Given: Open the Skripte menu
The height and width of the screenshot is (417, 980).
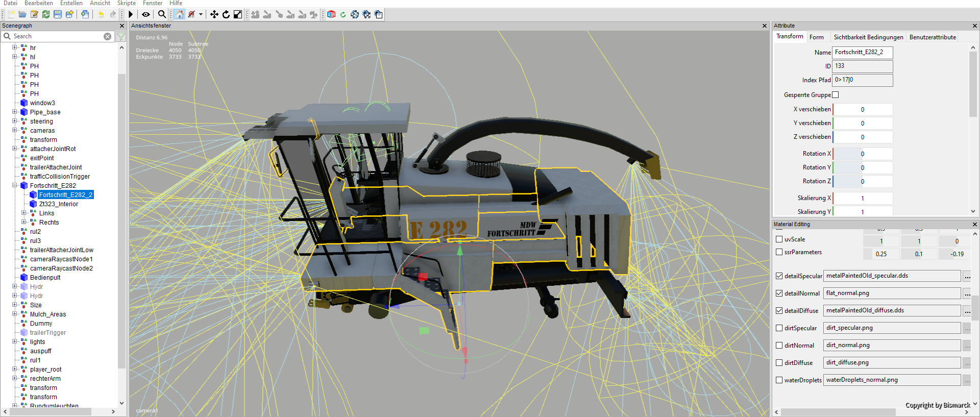Looking at the screenshot, I should click(127, 3).
